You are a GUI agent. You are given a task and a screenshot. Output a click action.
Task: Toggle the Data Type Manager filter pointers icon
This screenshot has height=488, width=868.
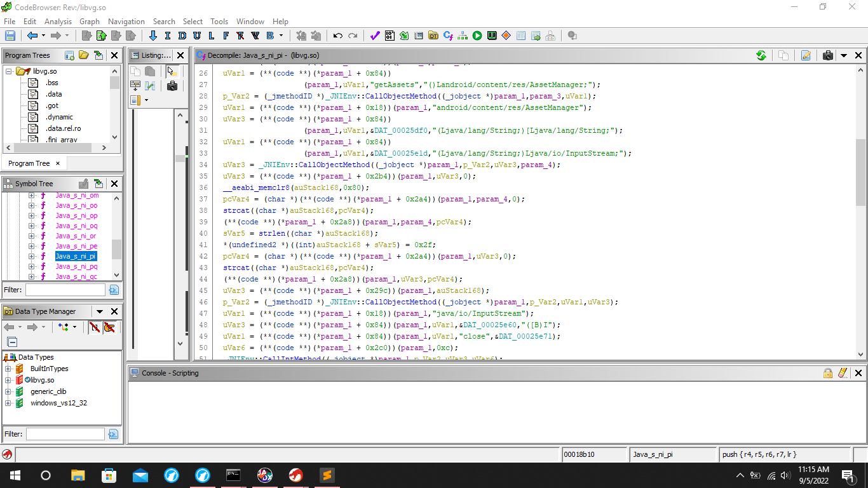pos(109,327)
